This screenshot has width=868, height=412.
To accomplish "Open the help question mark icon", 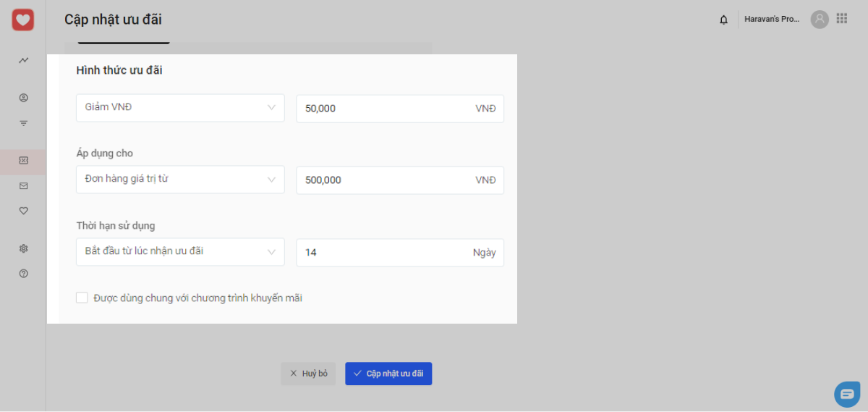I will click(23, 274).
